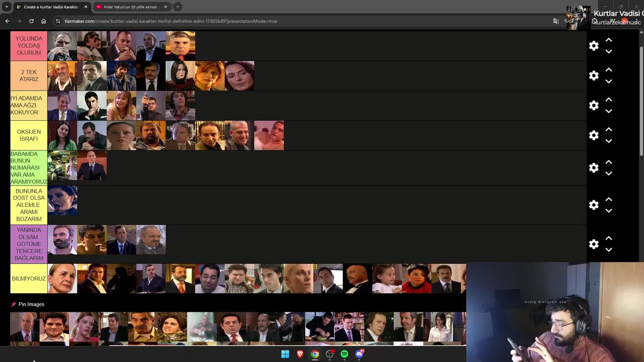Move YANINDA OLSAM tier up

click(608, 238)
